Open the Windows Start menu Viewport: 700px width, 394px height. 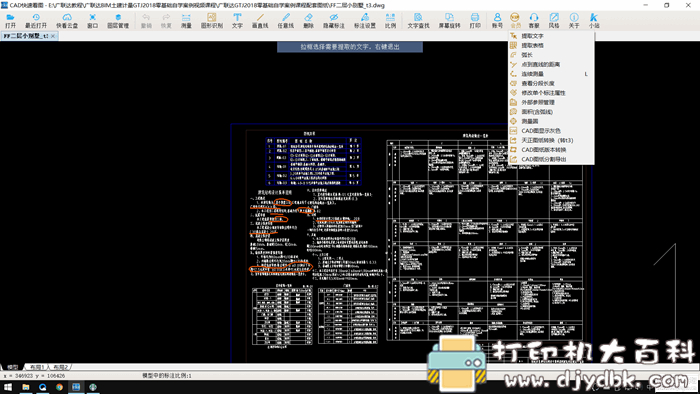click(8, 387)
